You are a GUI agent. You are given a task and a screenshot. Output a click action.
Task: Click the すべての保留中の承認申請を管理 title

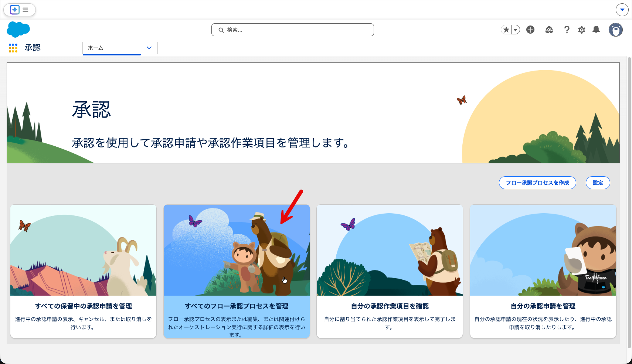[84, 306]
